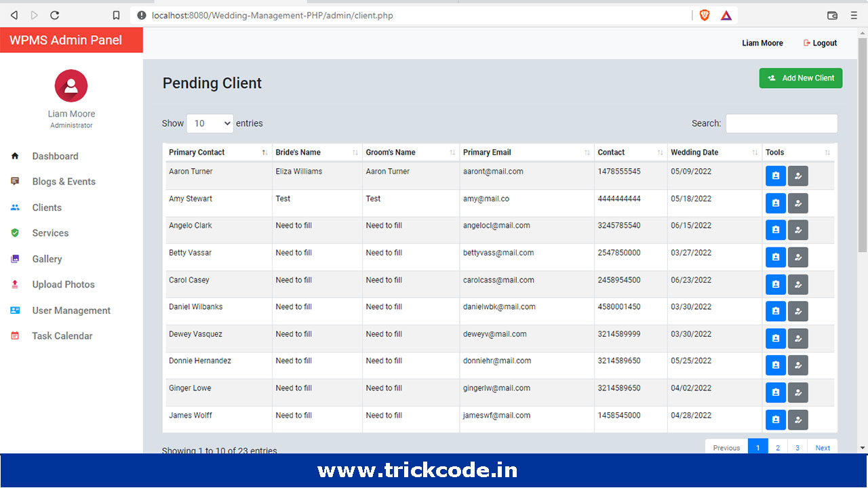
Task: Click inside the Search field
Action: pos(781,123)
